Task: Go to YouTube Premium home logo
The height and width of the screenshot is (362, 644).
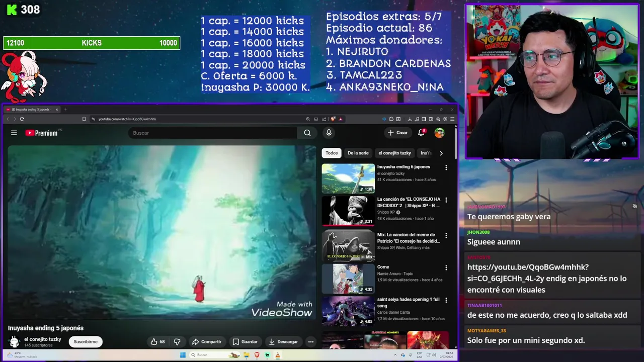Action: 42,133
